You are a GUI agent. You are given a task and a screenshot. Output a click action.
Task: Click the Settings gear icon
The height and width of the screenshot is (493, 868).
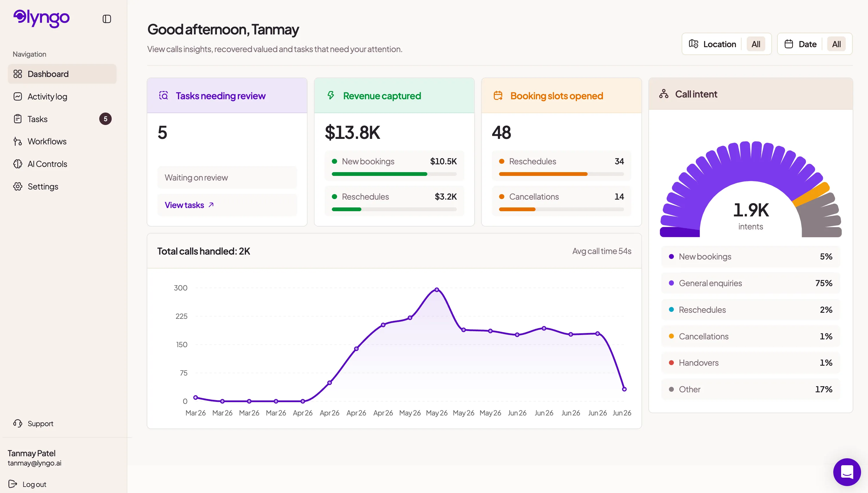(x=18, y=187)
